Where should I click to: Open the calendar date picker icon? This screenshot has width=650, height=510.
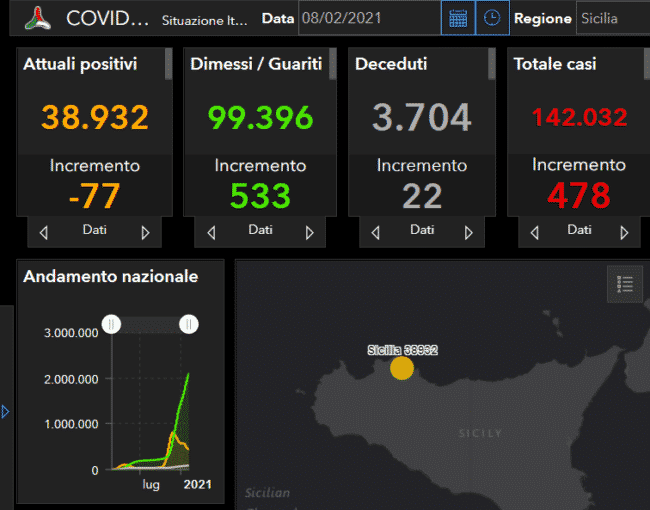pyautogui.click(x=458, y=18)
